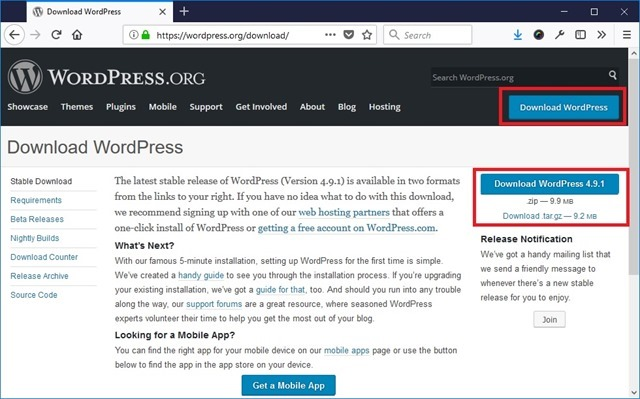Visit the Blog menu item
This screenshot has width=640, height=399.
pyautogui.click(x=347, y=107)
